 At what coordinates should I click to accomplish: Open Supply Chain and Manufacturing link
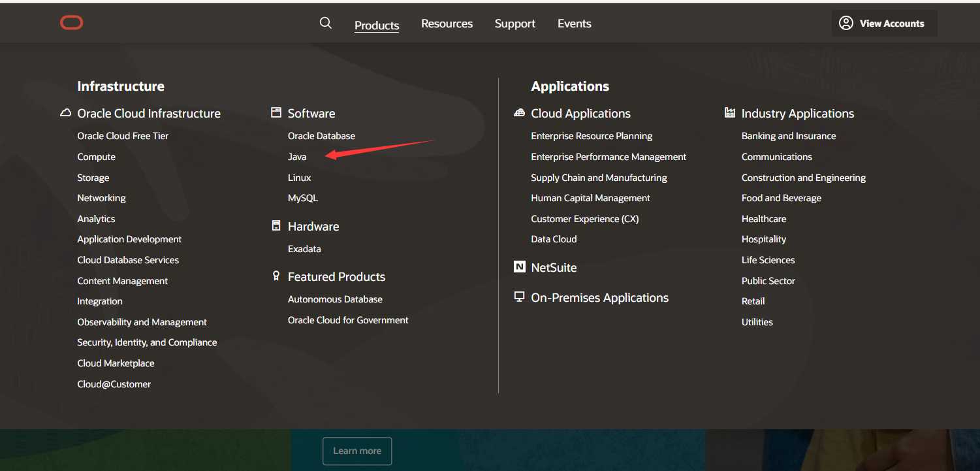point(599,178)
